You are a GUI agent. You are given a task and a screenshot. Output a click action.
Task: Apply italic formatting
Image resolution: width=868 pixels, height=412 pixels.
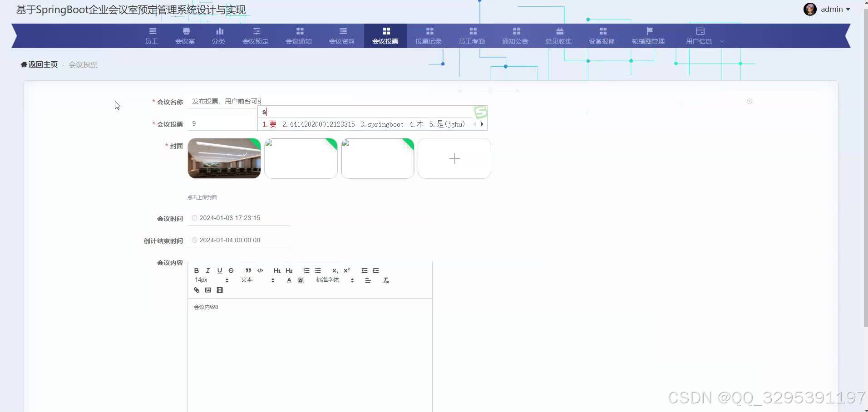pyautogui.click(x=207, y=270)
